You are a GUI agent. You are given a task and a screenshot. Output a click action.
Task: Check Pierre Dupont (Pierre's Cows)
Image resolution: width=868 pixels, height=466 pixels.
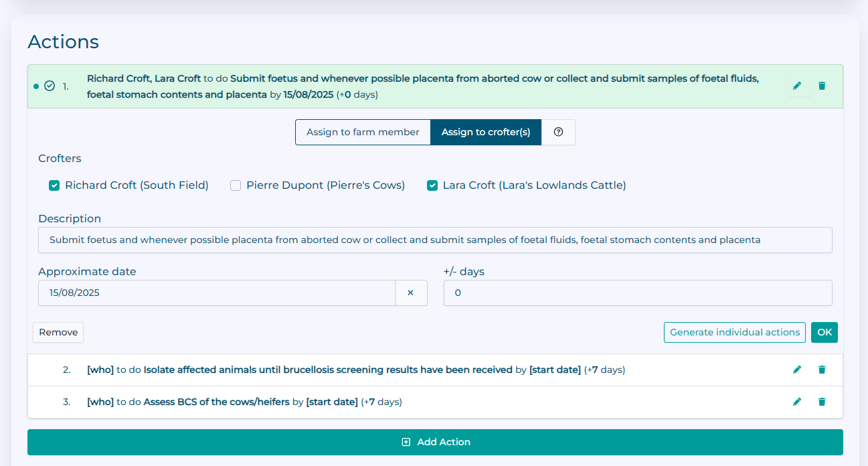point(236,185)
